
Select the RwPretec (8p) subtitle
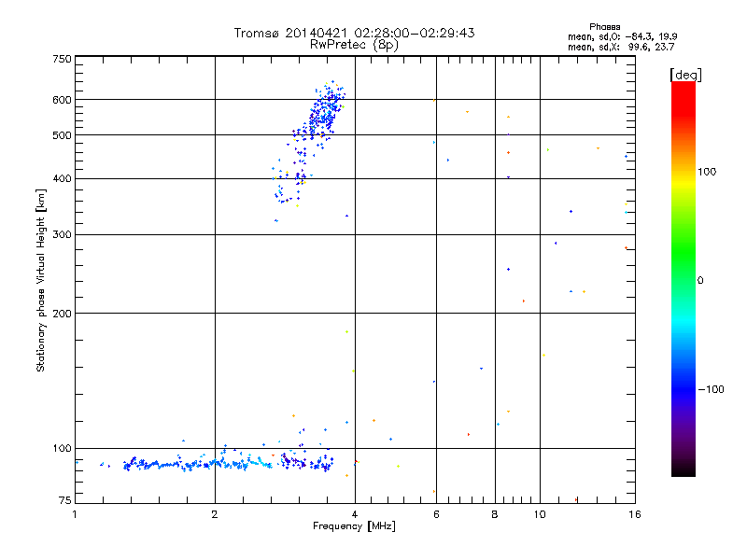click(x=354, y=45)
